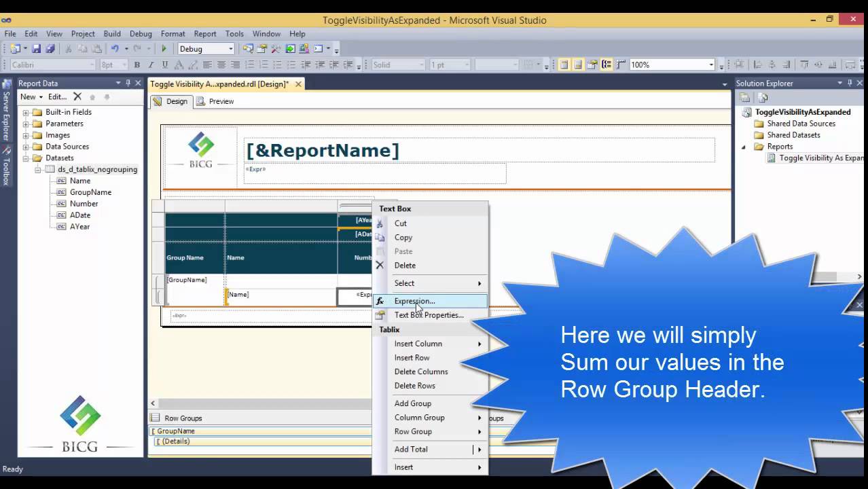The width and height of the screenshot is (868, 489).
Task: Expand the Built-in Fields node
Action: [26, 113]
